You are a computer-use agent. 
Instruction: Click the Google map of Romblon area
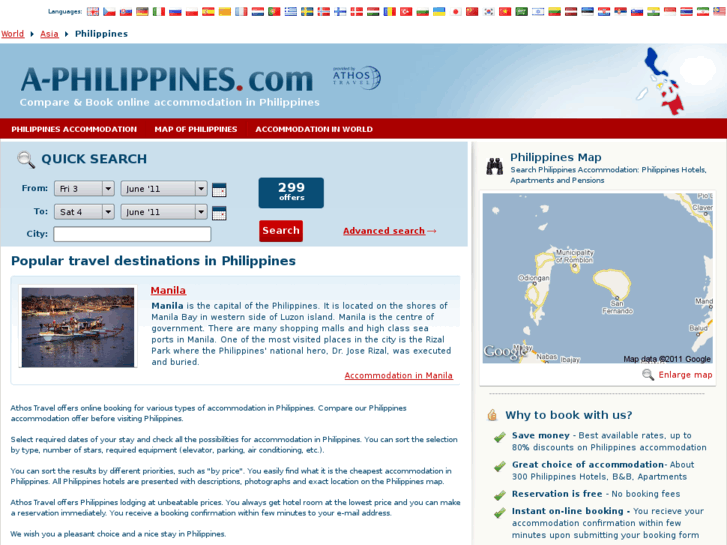597,278
